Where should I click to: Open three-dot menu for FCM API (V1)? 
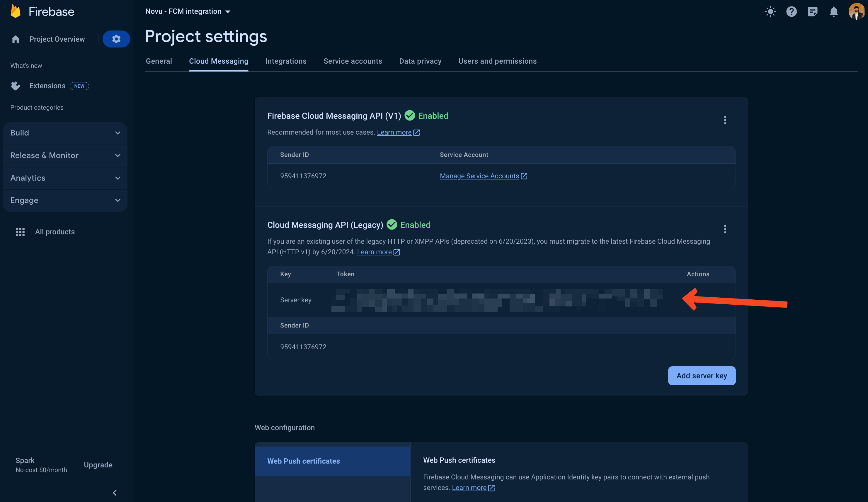(725, 120)
